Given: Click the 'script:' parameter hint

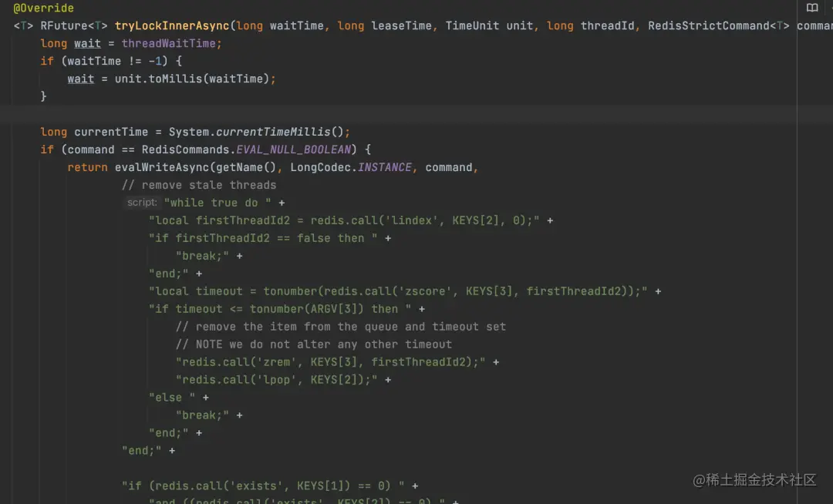Looking at the screenshot, I should [x=142, y=203].
